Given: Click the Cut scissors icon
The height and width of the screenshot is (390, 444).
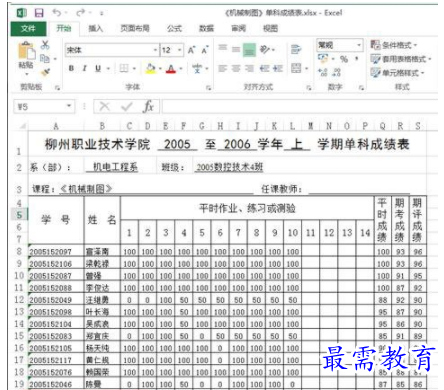Looking at the screenshot, I should 45,45.
